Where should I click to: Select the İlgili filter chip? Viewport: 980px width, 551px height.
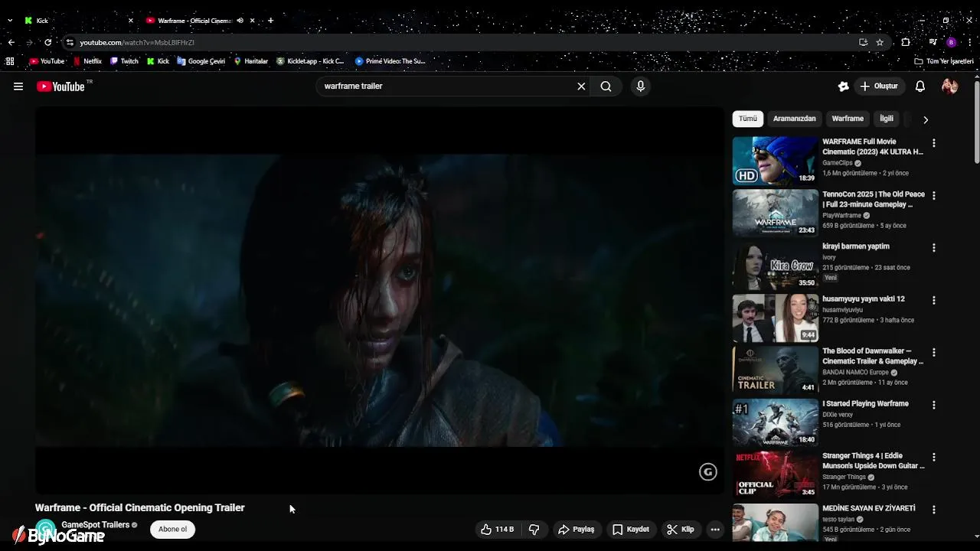pos(887,119)
